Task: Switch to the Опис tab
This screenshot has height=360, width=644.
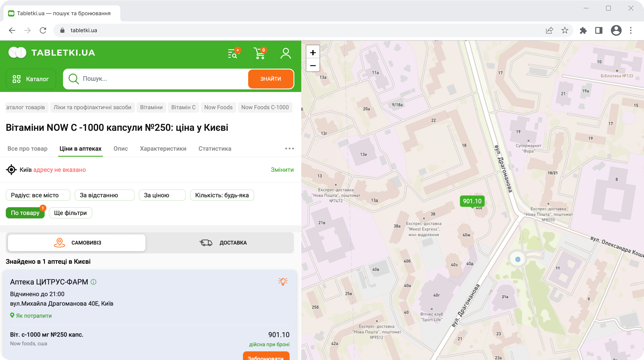Action: 120,149
